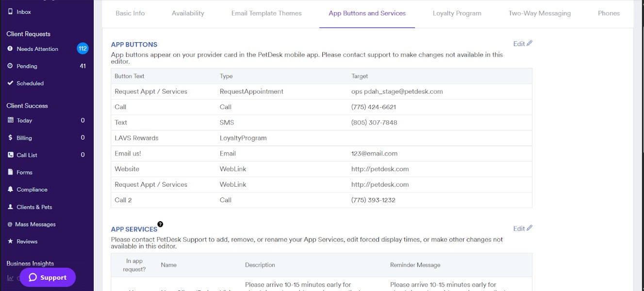Image resolution: width=644 pixels, height=291 pixels.
Task: Click Edit next to APP SERVICES
Action: pos(522,228)
